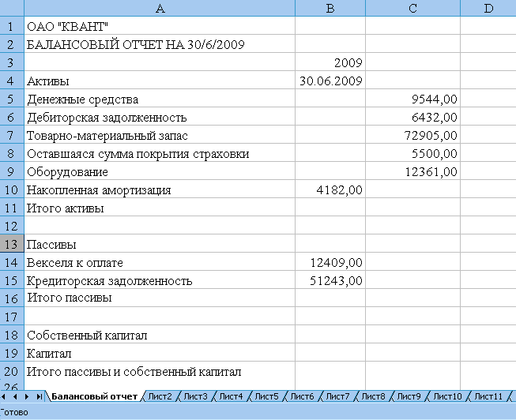Switch to the Лист2 tab
516x420 pixels.
160,396
